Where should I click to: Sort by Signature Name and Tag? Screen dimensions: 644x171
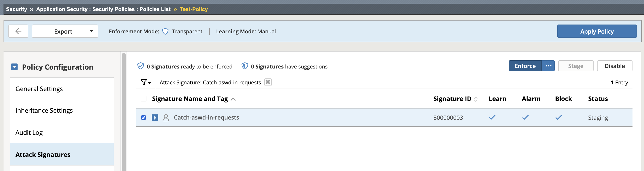point(194,99)
